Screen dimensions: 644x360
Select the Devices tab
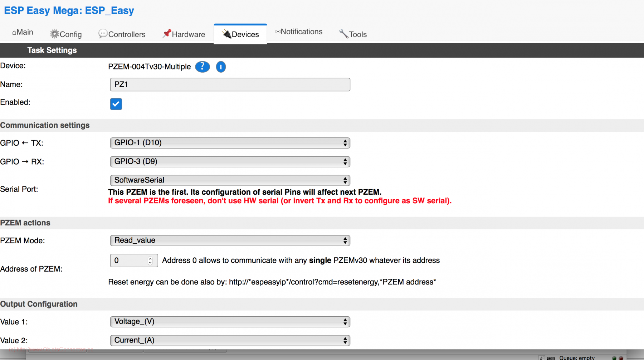[240, 34]
